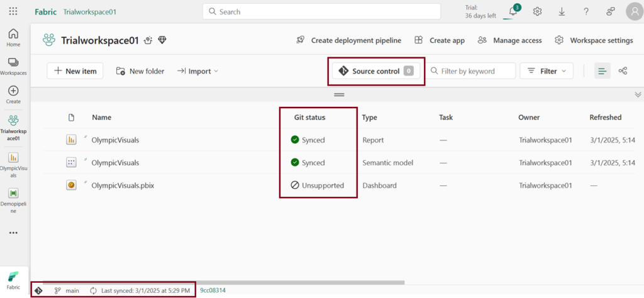Open the Demopipeline sidebar icon

[13, 197]
